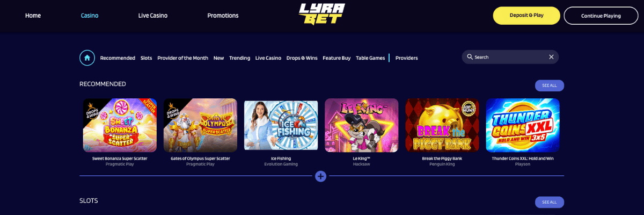This screenshot has height=215, width=644.
Task: Click the LyraBet logo
Action: pyautogui.click(x=322, y=15)
